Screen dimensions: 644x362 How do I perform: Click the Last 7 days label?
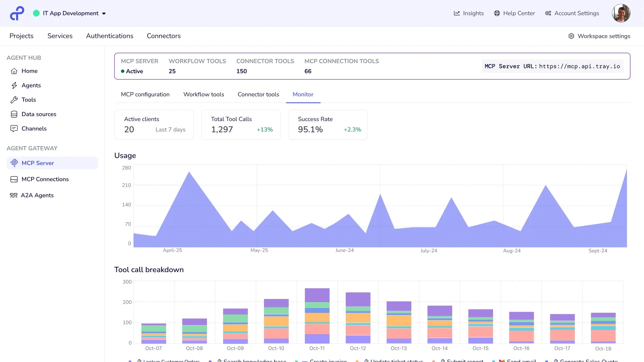(170, 130)
